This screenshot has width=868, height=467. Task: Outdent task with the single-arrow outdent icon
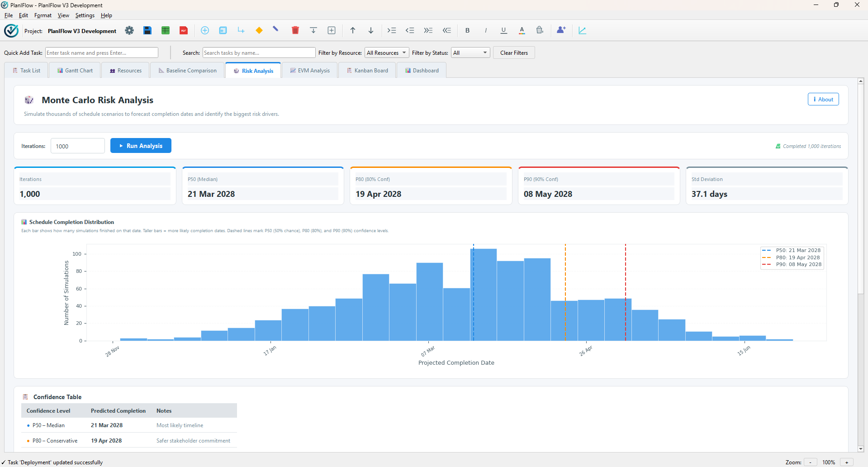click(410, 30)
